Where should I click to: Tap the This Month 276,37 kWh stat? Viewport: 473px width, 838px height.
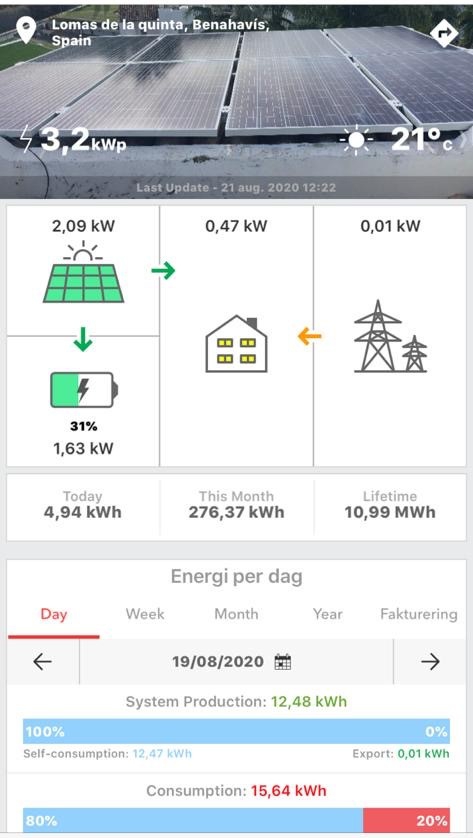236,505
